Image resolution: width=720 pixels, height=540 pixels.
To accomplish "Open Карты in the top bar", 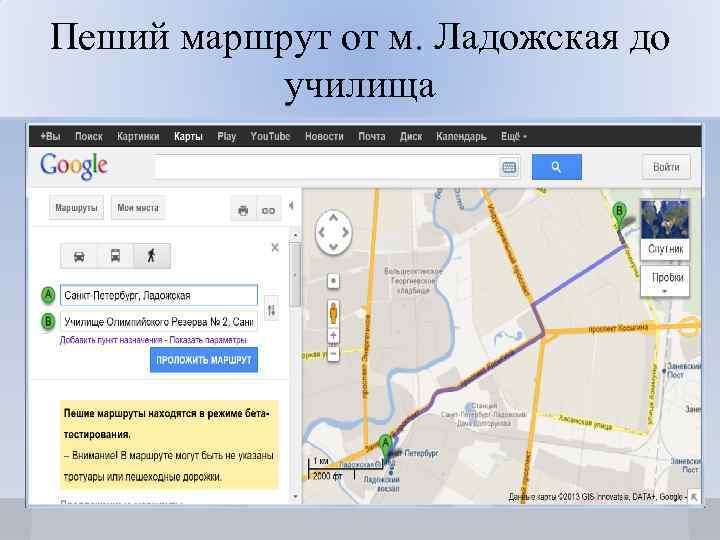I will pos(188,136).
